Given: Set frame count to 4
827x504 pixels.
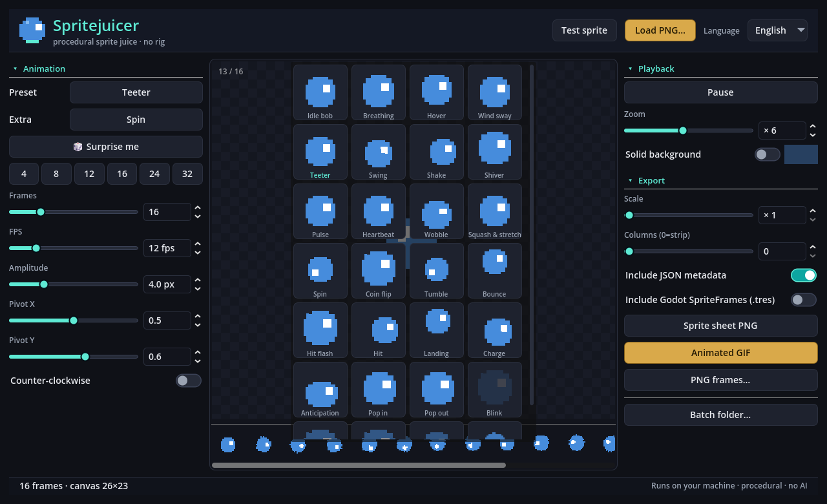Looking at the screenshot, I should (24, 174).
